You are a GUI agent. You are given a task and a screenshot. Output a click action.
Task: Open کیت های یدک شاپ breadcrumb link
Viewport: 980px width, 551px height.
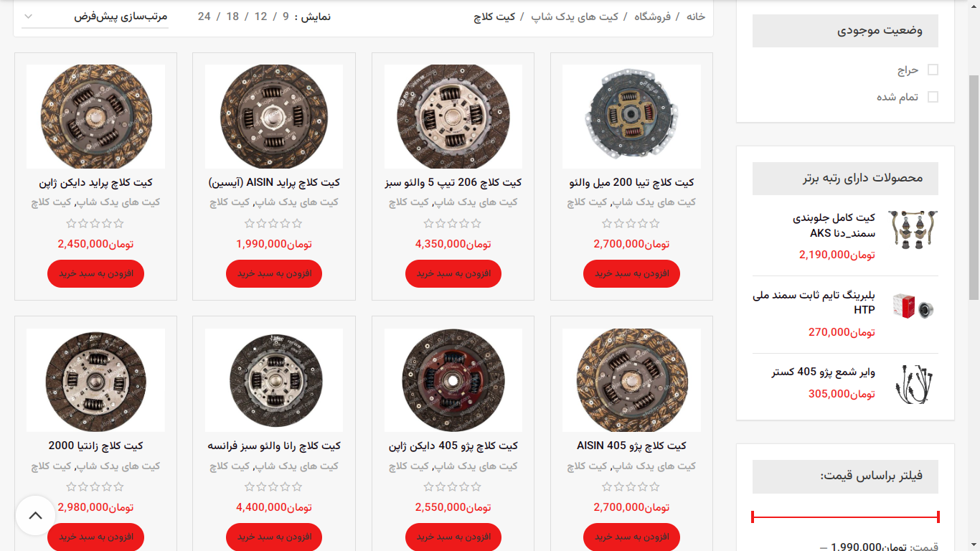(x=575, y=17)
